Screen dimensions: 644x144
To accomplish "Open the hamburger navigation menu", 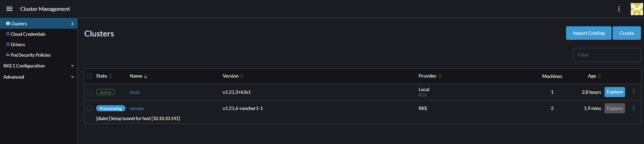I will click(x=9, y=9).
